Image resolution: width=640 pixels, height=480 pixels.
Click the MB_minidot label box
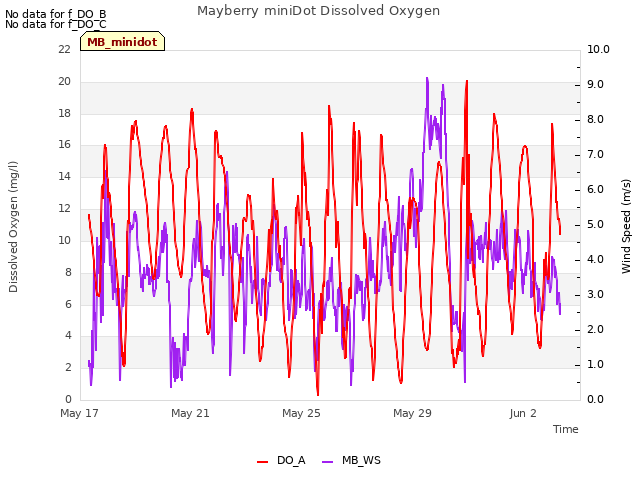click(x=122, y=42)
